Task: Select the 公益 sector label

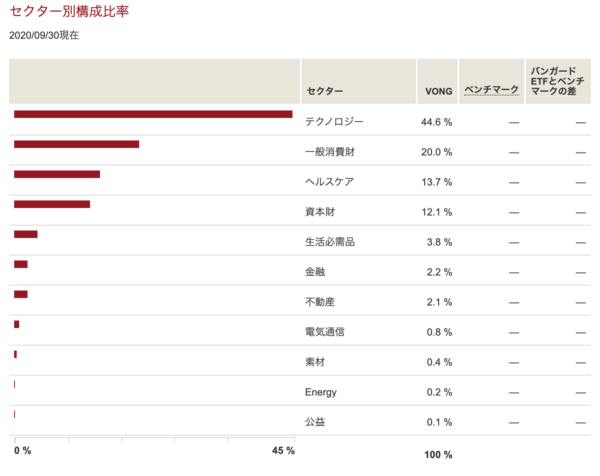Action: [315, 422]
